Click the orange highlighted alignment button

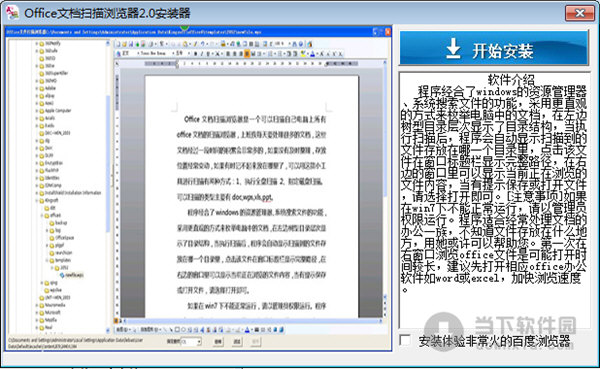pos(247,53)
